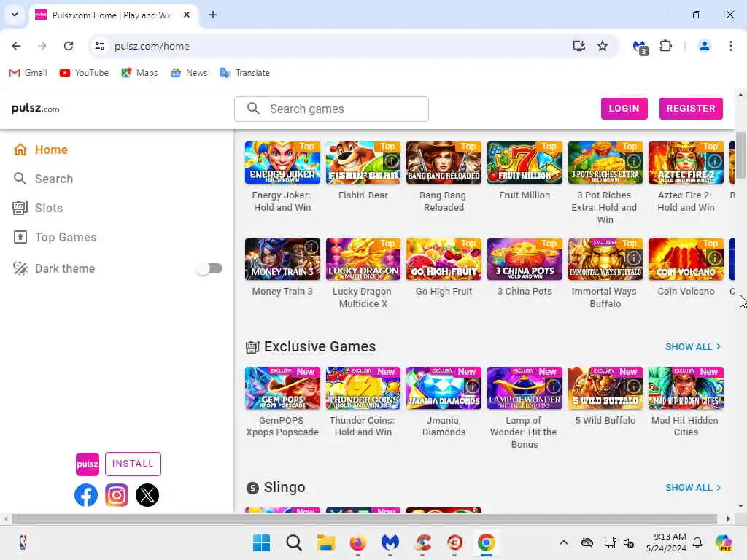Click the info icon on Immortal Ways Buffalo
747x560 pixels.
(x=634, y=257)
